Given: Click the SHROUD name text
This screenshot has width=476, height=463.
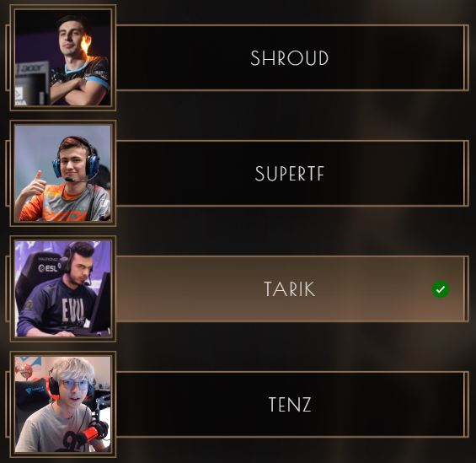Looking at the screenshot, I should click(x=289, y=57).
